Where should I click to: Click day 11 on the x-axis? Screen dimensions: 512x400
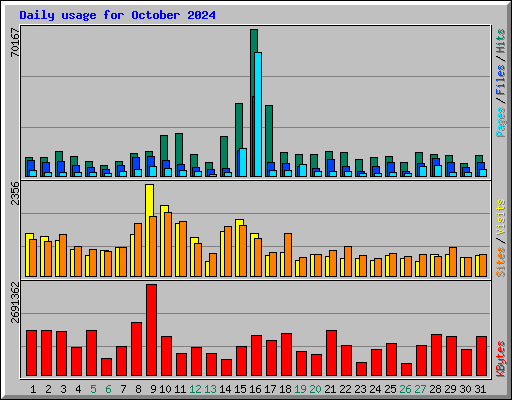pyautogui.click(x=180, y=389)
